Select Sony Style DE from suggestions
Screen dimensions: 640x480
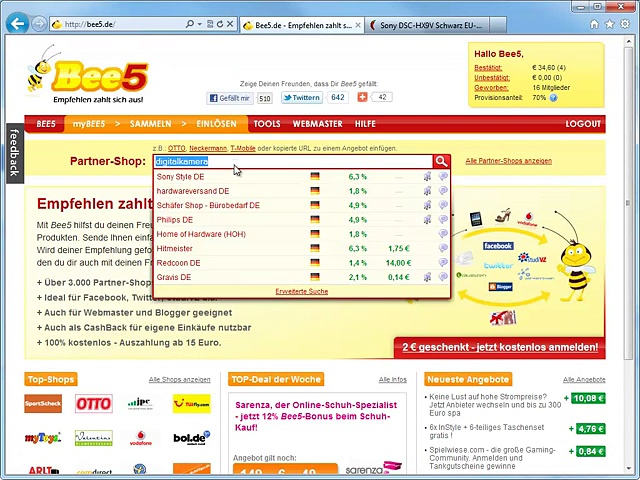point(180,177)
